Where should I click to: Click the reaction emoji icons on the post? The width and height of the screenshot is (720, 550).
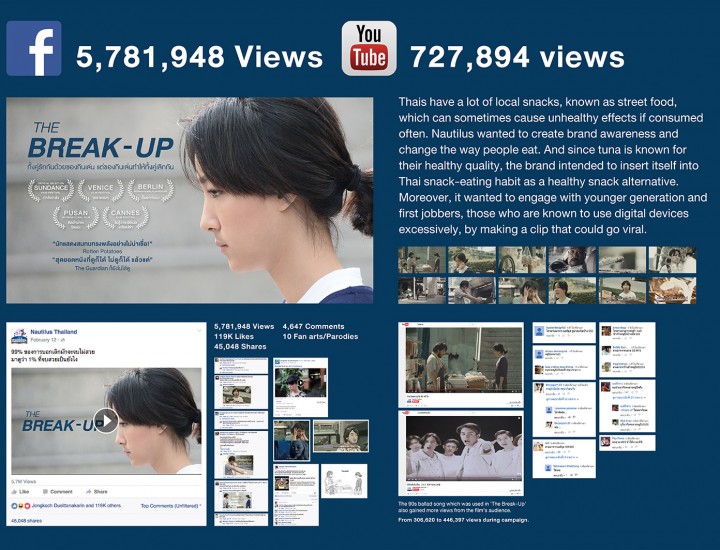point(21,505)
